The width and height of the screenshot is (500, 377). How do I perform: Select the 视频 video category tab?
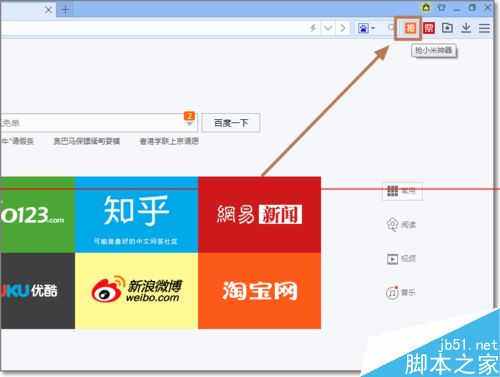(x=401, y=259)
